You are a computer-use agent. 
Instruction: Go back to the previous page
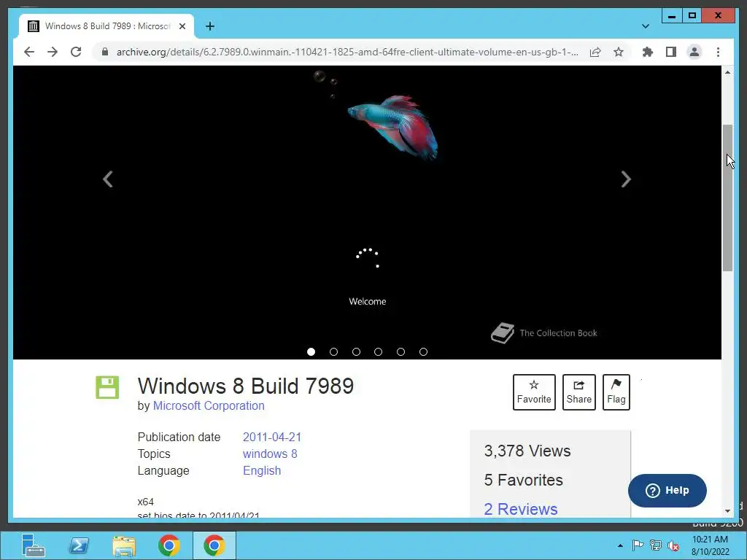29,52
